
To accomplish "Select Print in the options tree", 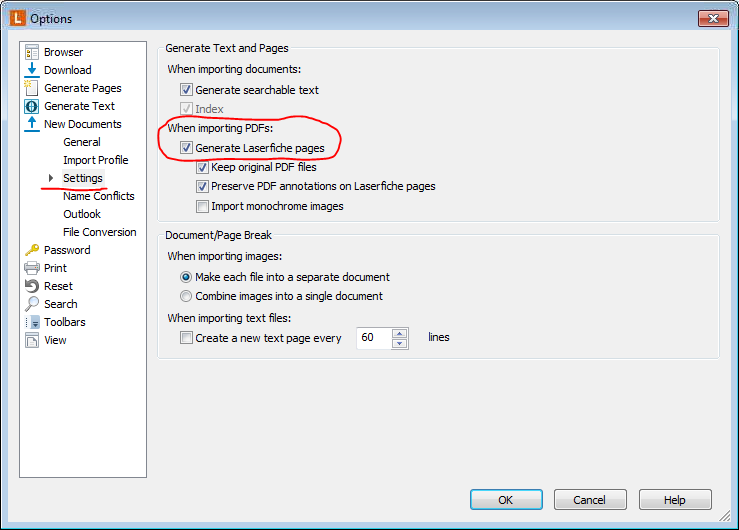I will (56, 268).
